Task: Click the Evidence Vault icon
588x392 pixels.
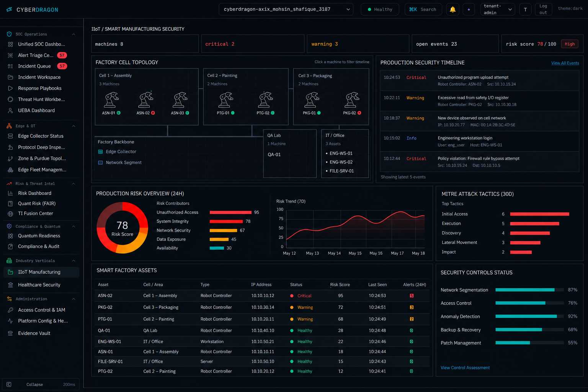Action: coord(10,333)
